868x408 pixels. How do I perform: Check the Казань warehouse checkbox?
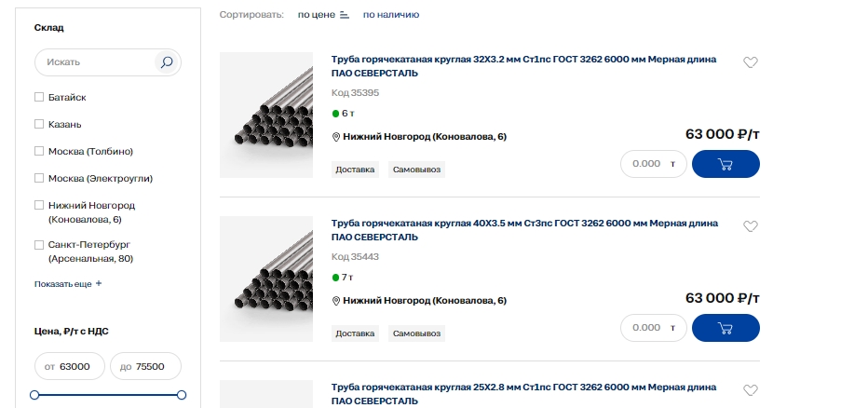pyautogui.click(x=39, y=124)
